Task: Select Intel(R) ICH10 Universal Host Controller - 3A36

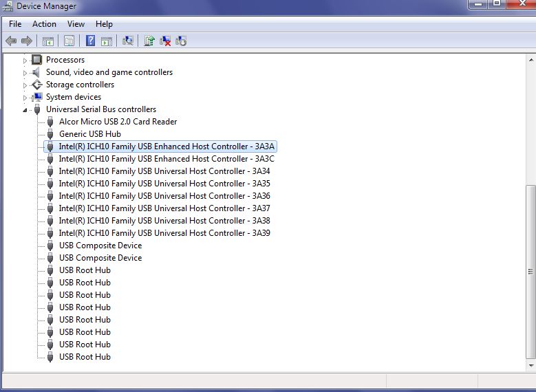Action: pos(164,196)
